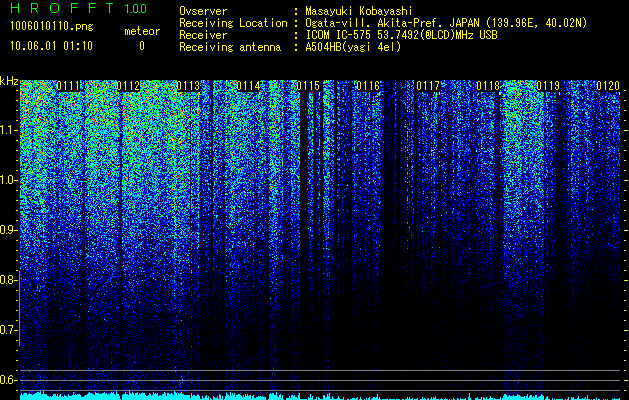Click the HROFFT 1.0.0 title text
629x400 pixels.
pyautogui.click(x=79, y=8)
